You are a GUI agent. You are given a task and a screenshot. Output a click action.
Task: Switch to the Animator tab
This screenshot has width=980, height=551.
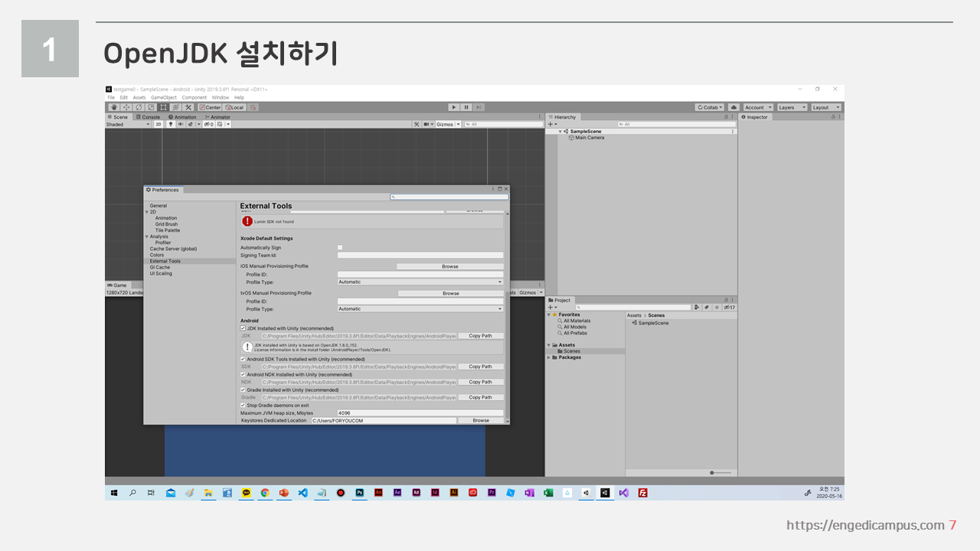(217, 117)
